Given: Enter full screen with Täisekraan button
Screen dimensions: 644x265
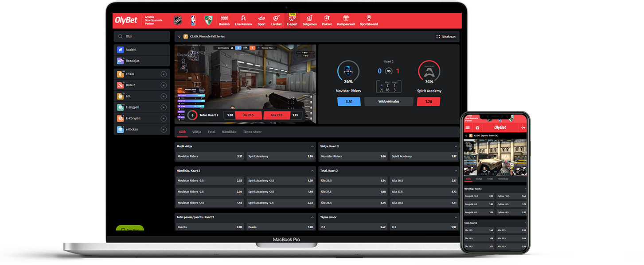Looking at the screenshot, I should pyautogui.click(x=447, y=37).
